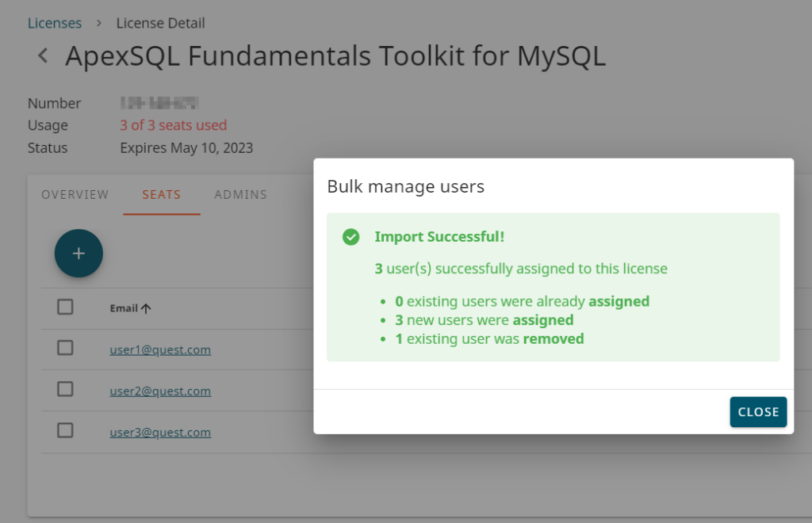Open the user2@quest.com email link
This screenshot has width=812, height=523.
coord(160,391)
